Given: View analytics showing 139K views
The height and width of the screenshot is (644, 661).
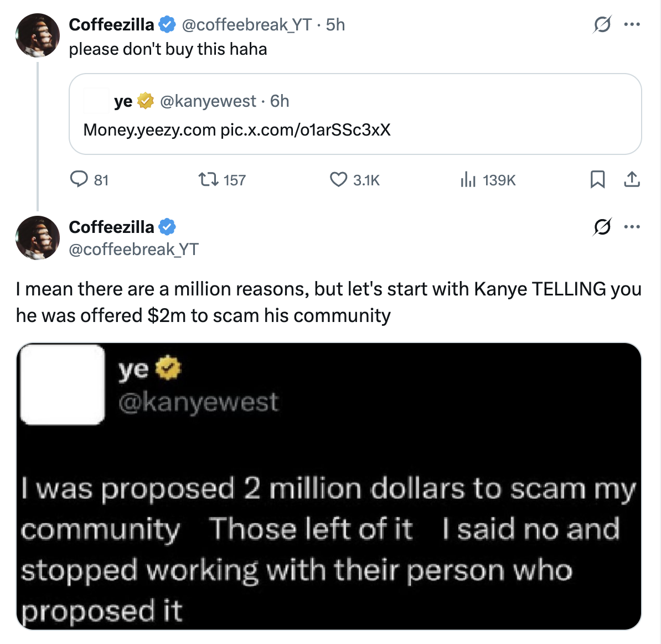Looking at the screenshot, I should pyautogui.click(x=488, y=180).
